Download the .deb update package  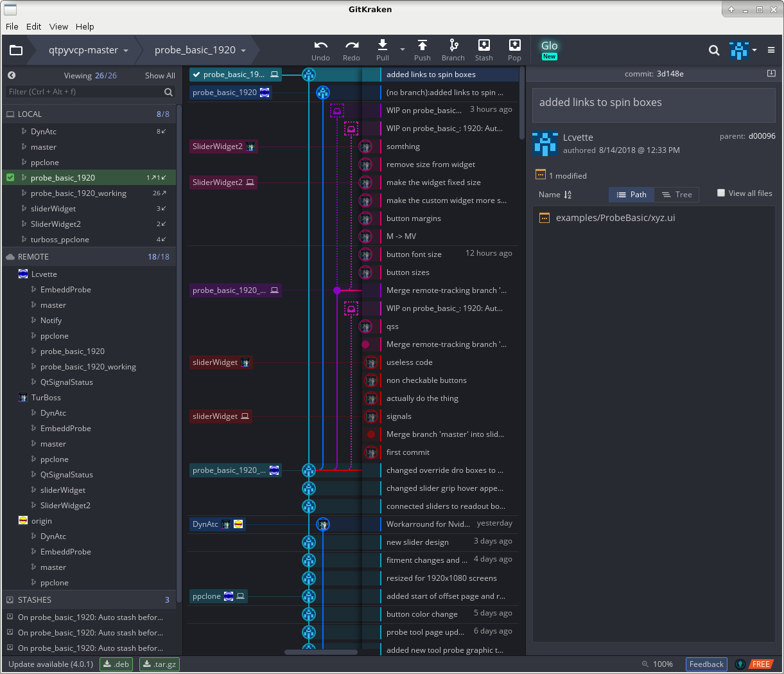pyautogui.click(x=116, y=664)
